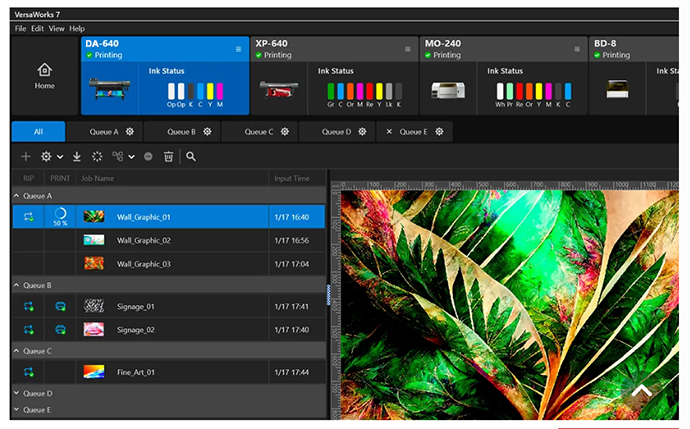
Task: Click the panel splitter handle
Action: tap(328, 295)
